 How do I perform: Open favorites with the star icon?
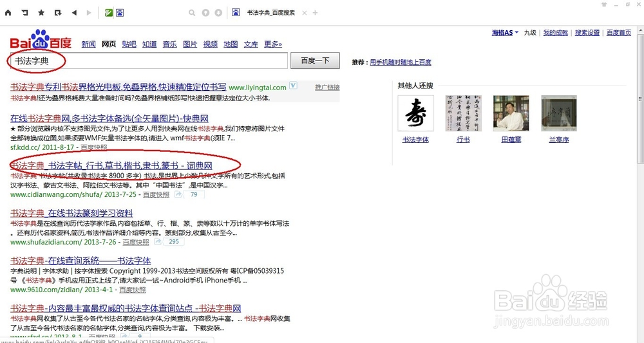pos(41,13)
